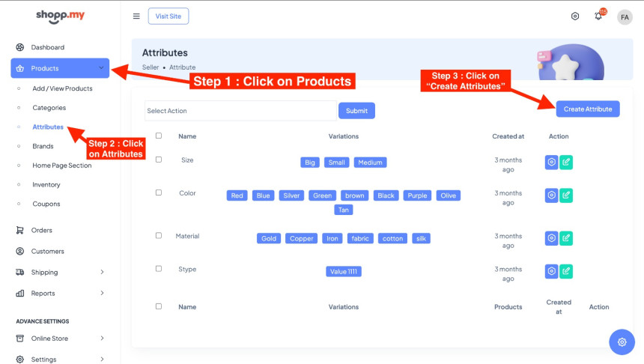
Task: Open the Select Action dropdown
Action: coord(240,111)
